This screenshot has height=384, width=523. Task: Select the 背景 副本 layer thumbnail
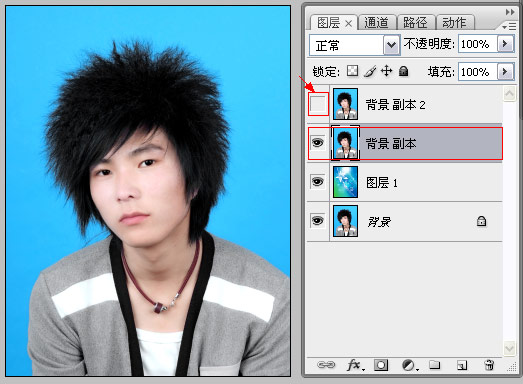346,143
